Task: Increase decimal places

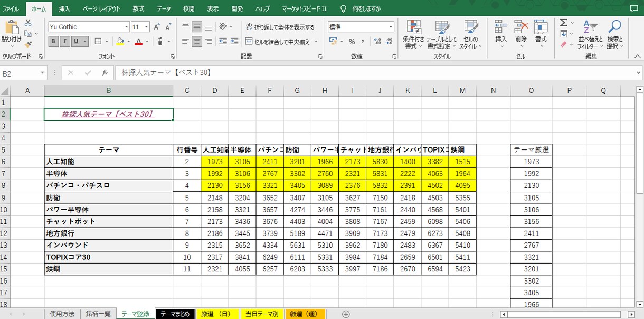Action: [x=377, y=42]
